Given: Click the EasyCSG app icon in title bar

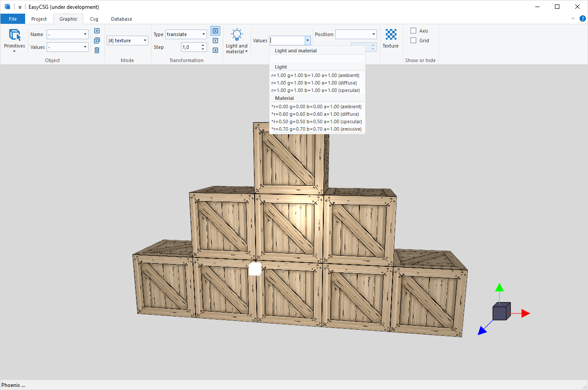Looking at the screenshot, I should pos(7,7).
